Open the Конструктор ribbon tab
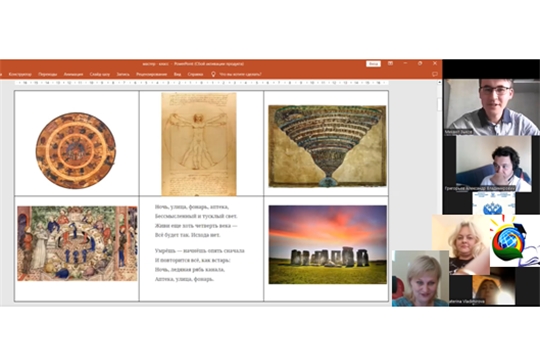 [20, 74]
